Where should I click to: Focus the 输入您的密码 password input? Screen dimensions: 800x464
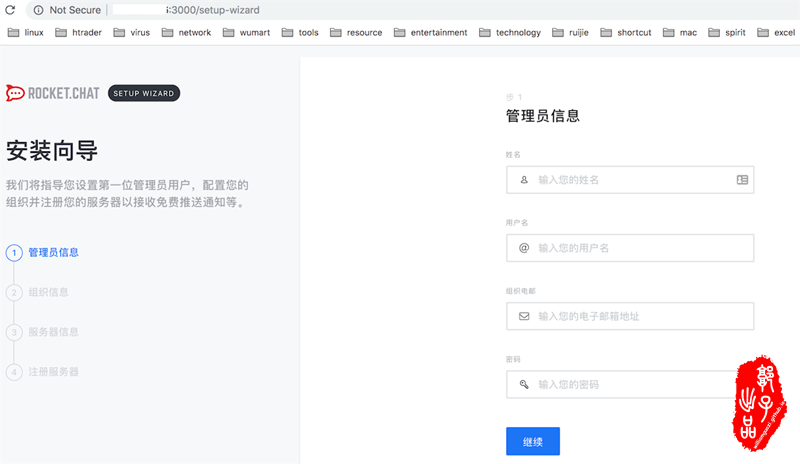tap(630, 384)
